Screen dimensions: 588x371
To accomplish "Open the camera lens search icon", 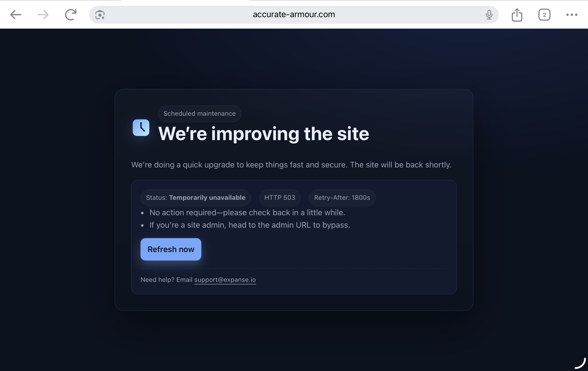I will click(x=100, y=15).
